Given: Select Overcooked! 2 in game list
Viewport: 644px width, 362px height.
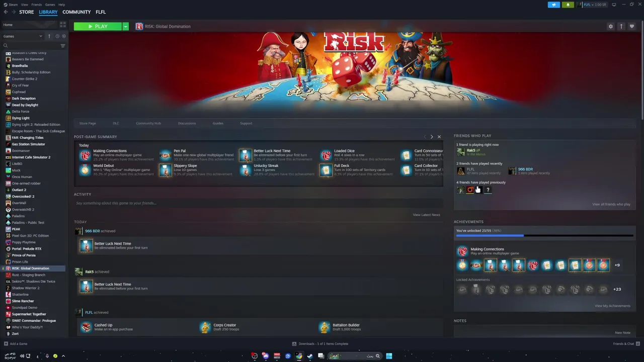Looking at the screenshot, I should click(23, 197).
